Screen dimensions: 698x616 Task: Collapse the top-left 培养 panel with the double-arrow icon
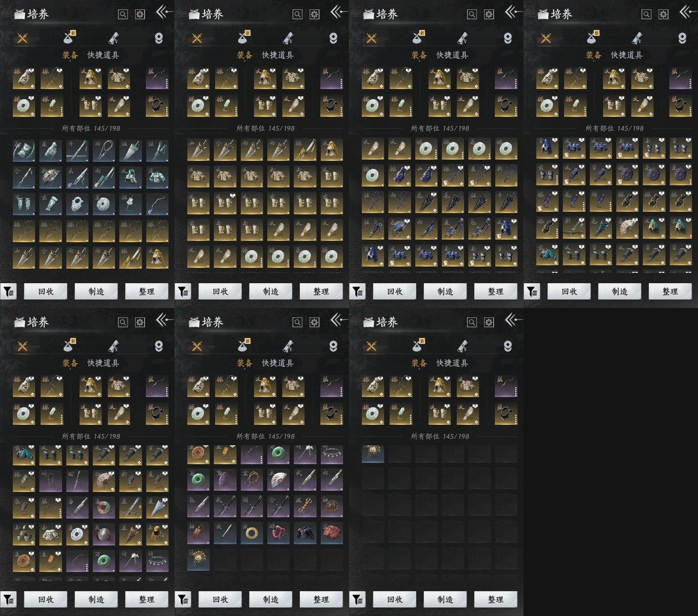[x=164, y=12]
